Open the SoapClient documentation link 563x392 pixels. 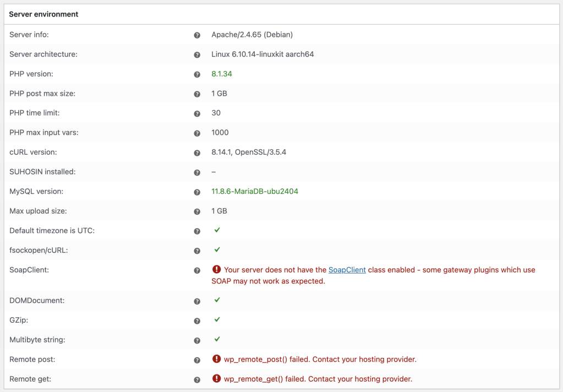coord(347,270)
